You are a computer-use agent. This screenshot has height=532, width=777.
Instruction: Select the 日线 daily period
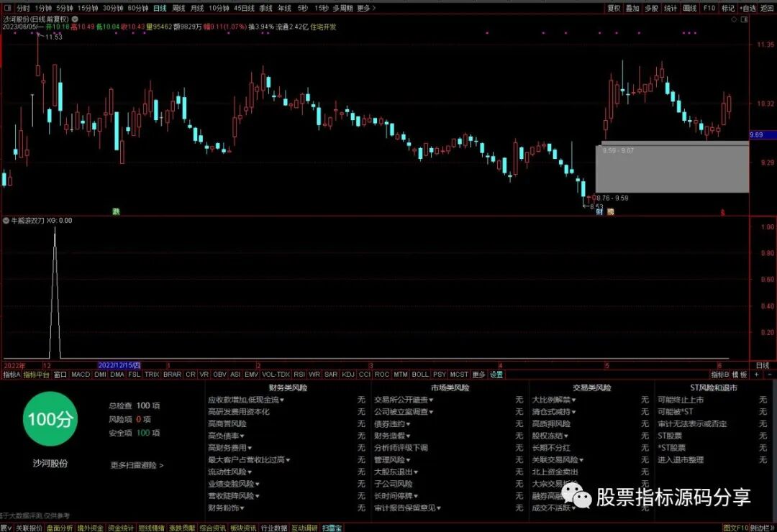click(160, 8)
